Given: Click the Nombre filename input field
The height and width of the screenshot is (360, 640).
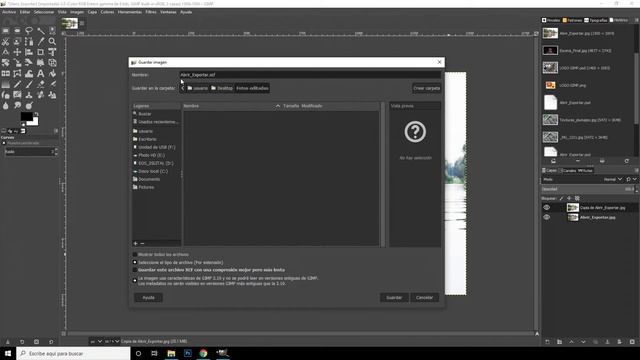Looking at the screenshot, I should [310, 75].
